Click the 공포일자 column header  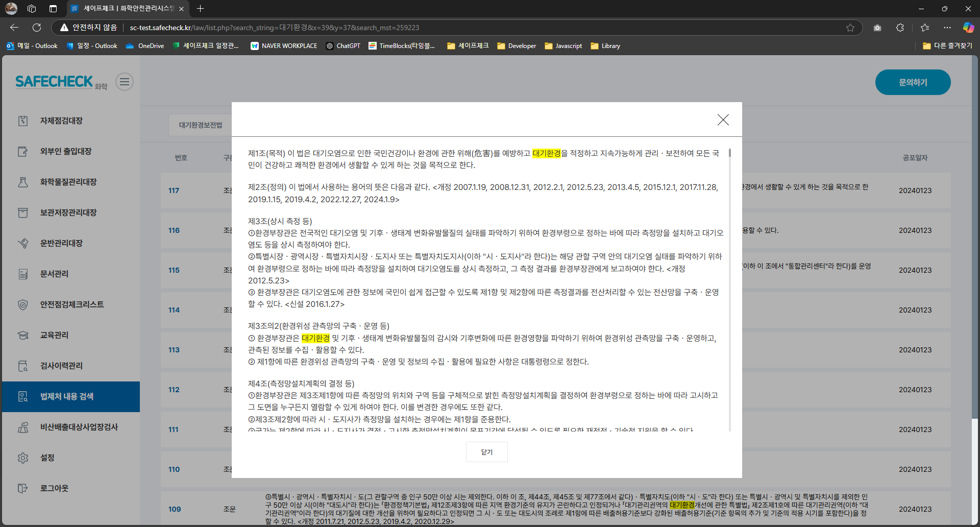pyautogui.click(x=915, y=158)
